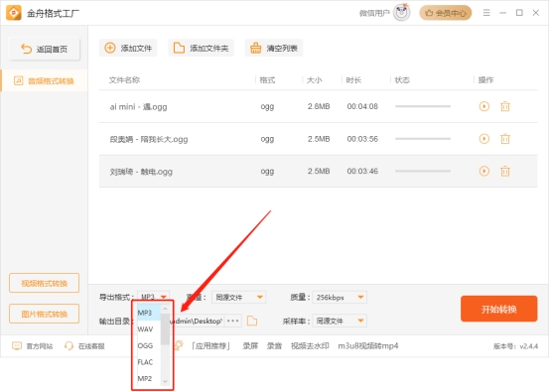Click the 格式 column header
550x392 pixels.
267,80
